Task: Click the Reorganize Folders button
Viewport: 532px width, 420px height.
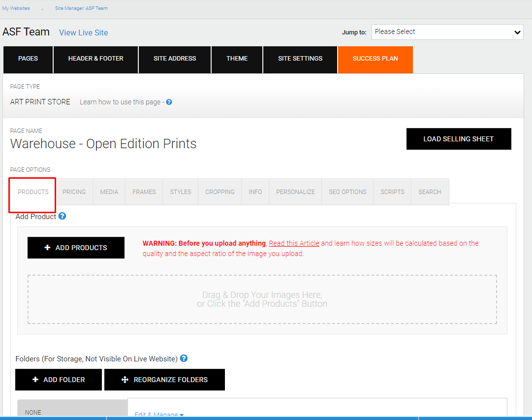Action: click(164, 380)
